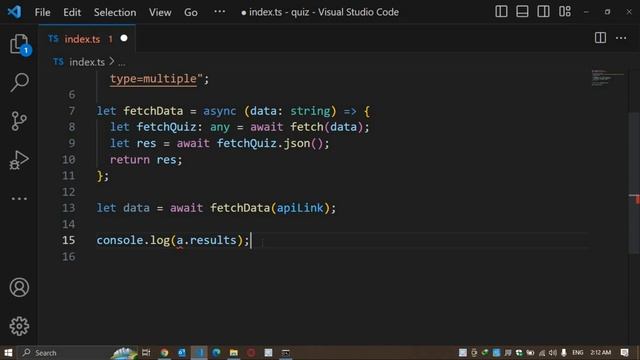Viewport: 640px width, 360px height.
Task: Open the Edit menu
Action: [x=72, y=12]
